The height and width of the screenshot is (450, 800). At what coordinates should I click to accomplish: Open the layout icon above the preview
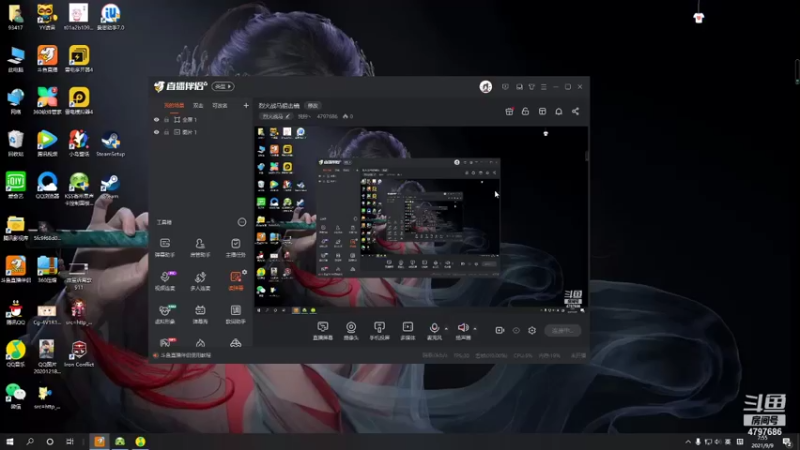coord(542,111)
